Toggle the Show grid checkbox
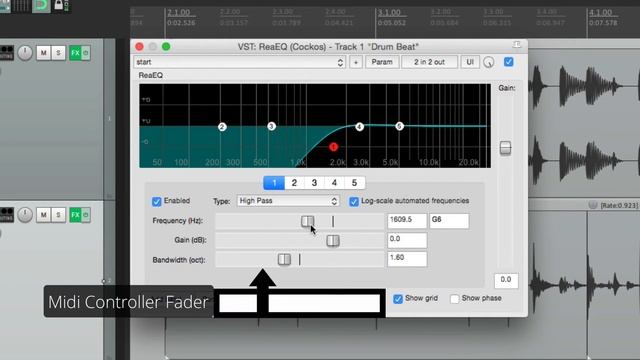The width and height of the screenshot is (640, 360). 398,299
